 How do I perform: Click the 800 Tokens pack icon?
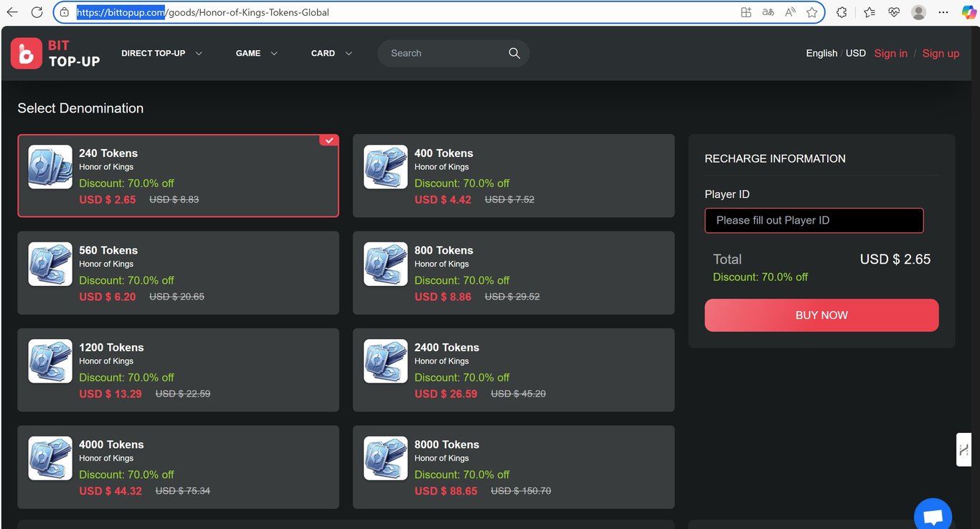pyautogui.click(x=386, y=264)
